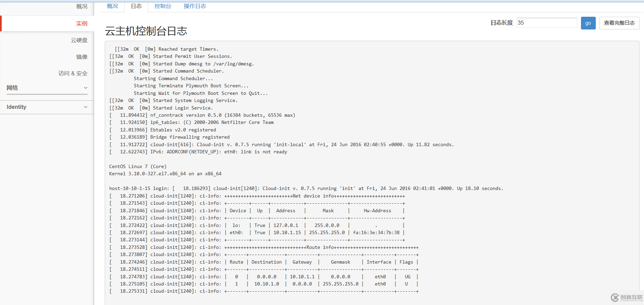Click the 网络 section header
Screen dimensions: 644x305
(x=47, y=88)
